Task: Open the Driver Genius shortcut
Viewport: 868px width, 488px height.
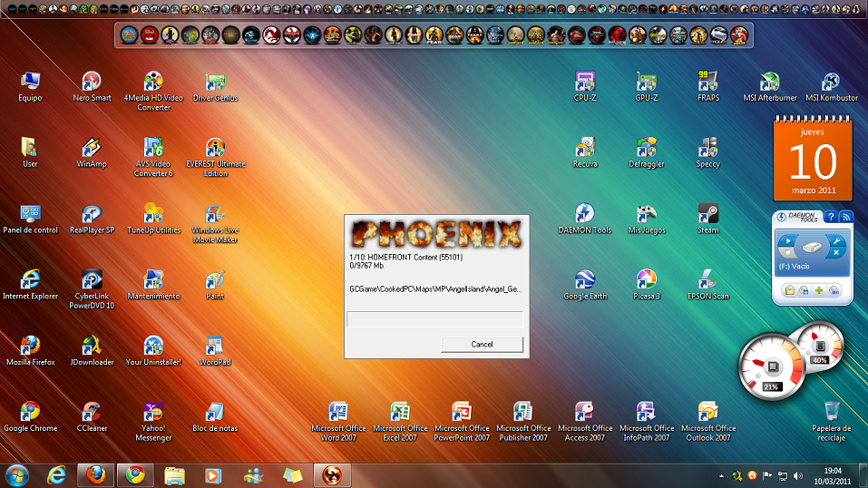Action: pyautogui.click(x=215, y=87)
